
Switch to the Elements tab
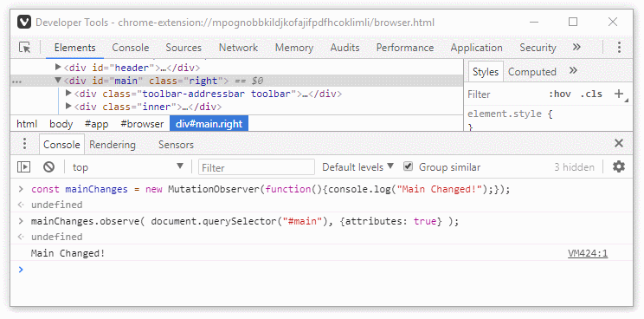point(74,48)
